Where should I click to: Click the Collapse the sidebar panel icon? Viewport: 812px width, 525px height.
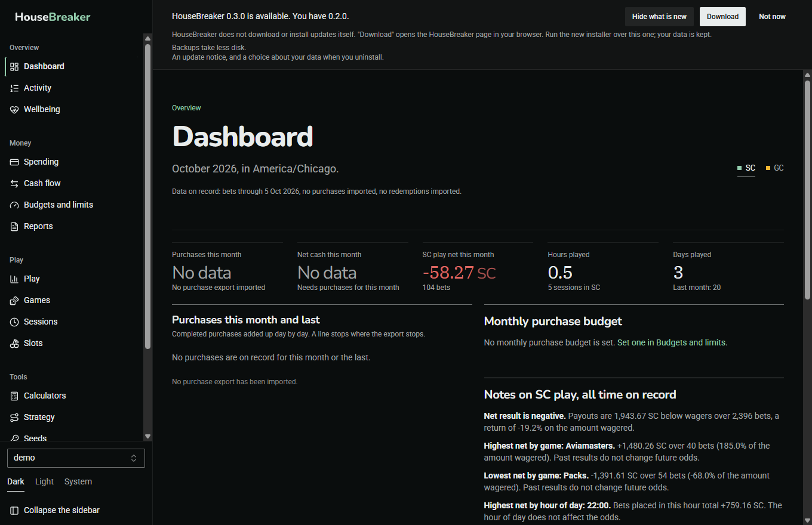pyautogui.click(x=14, y=510)
